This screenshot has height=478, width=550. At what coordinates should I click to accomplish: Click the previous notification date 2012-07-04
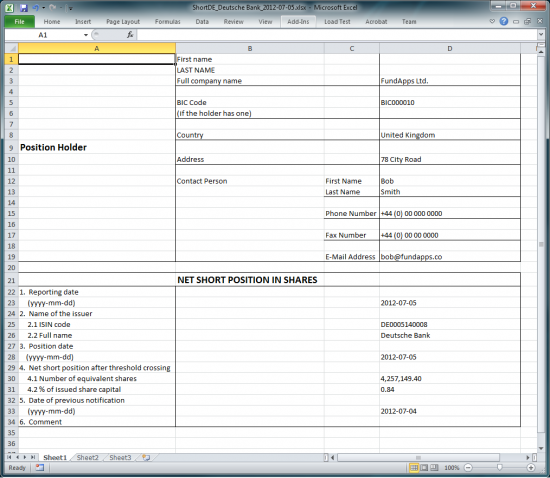pos(450,411)
